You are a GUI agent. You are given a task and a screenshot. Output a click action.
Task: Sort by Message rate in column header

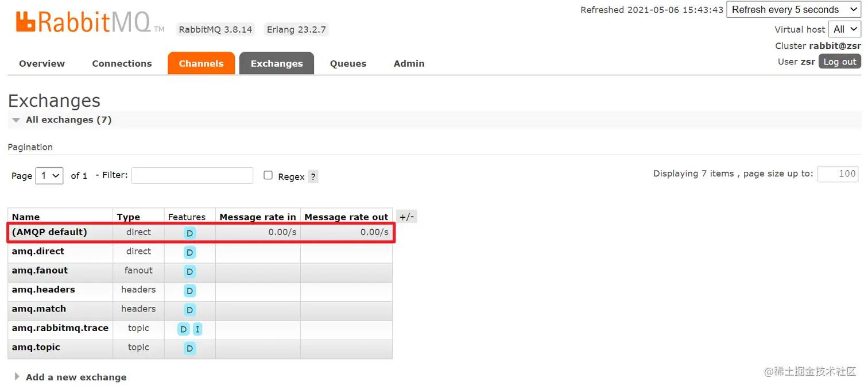258,217
